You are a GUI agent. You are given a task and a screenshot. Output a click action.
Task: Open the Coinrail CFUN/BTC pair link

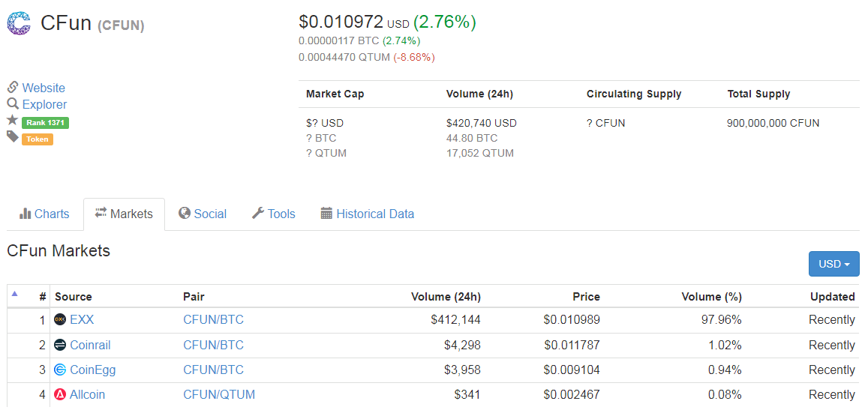pos(213,345)
